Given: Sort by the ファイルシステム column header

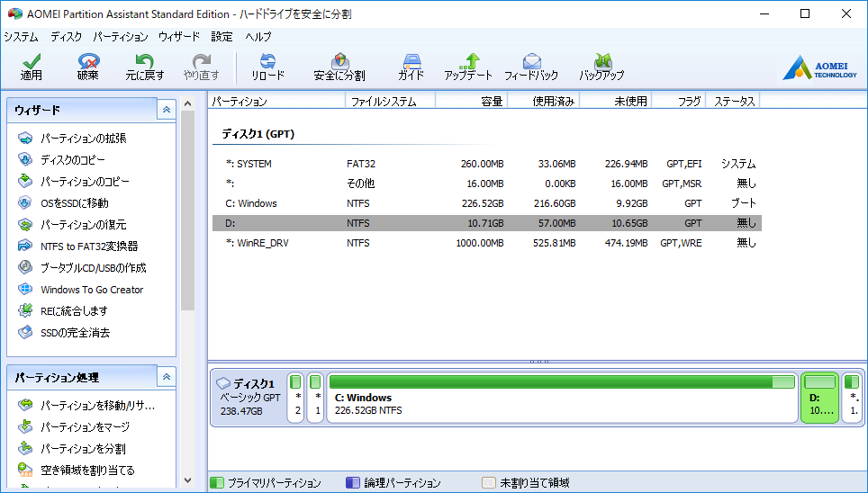Looking at the screenshot, I should point(390,102).
